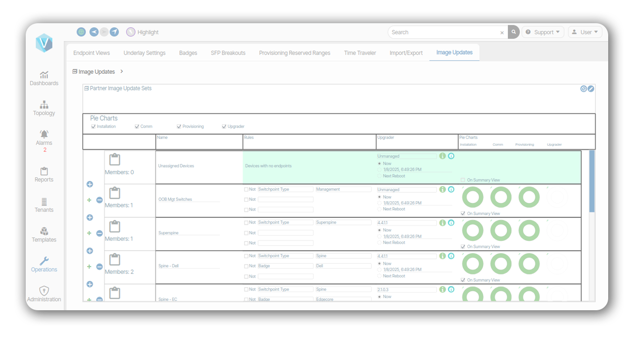Image resolution: width=644 pixels, height=341 pixels.
Task: Open the Templates section
Action: tap(44, 235)
